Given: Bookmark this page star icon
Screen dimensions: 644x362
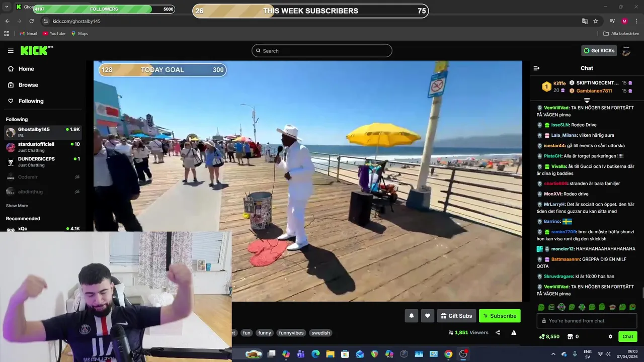Looking at the screenshot, I should (596, 21).
